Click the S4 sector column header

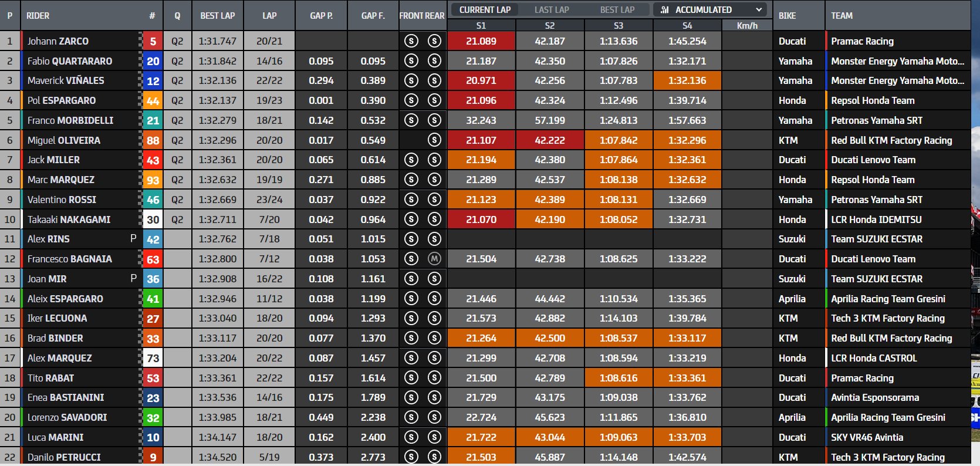pyautogui.click(x=687, y=25)
